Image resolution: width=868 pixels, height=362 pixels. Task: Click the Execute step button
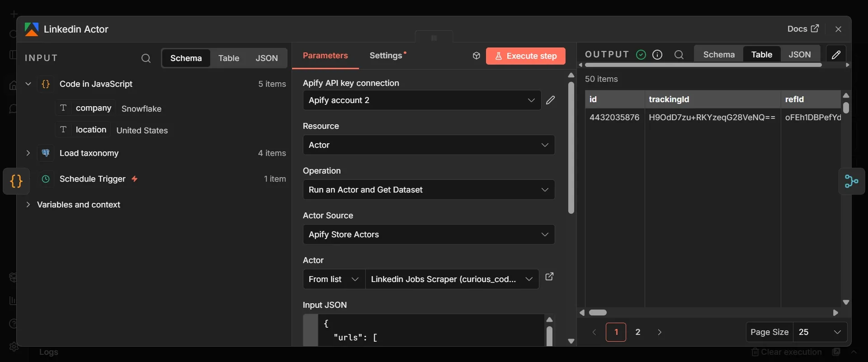point(526,56)
